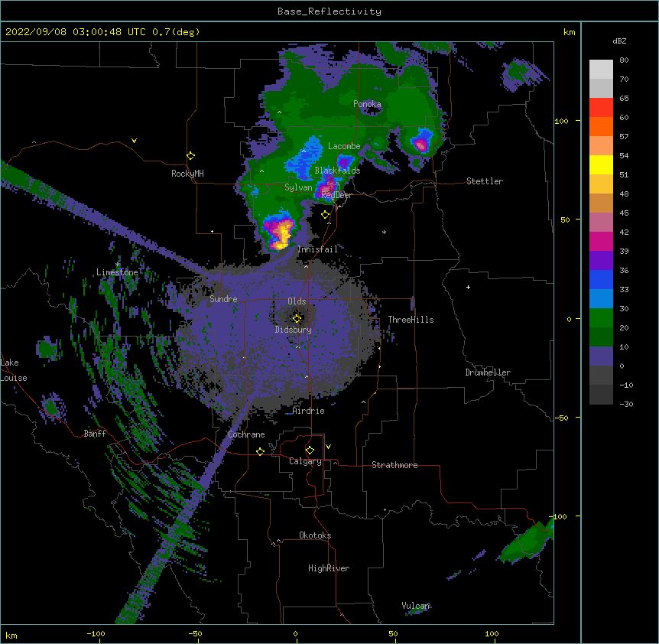
Task: Click the Strathmore label
Action: click(x=394, y=465)
